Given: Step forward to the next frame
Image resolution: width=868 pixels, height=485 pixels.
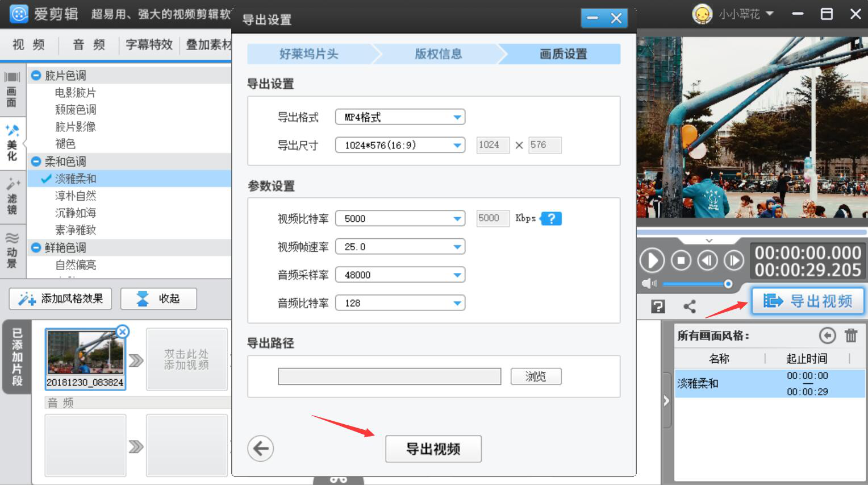Looking at the screenshot, I should tap(734, 261).
